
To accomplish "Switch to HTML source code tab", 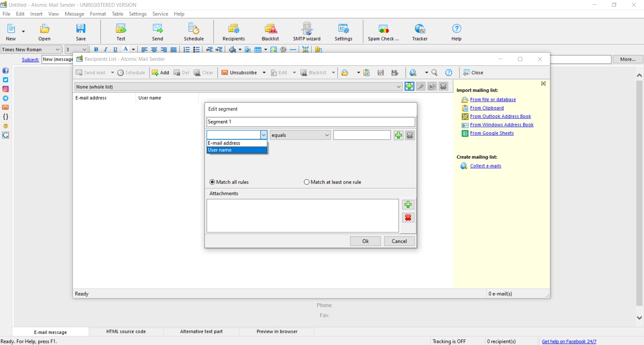I will [x=126, y=332].
